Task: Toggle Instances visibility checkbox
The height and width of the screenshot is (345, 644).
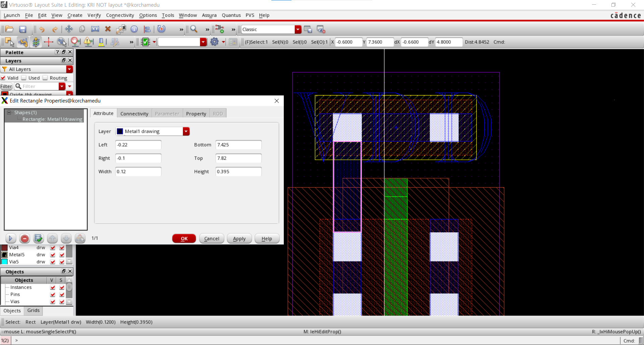Action: 53,287
